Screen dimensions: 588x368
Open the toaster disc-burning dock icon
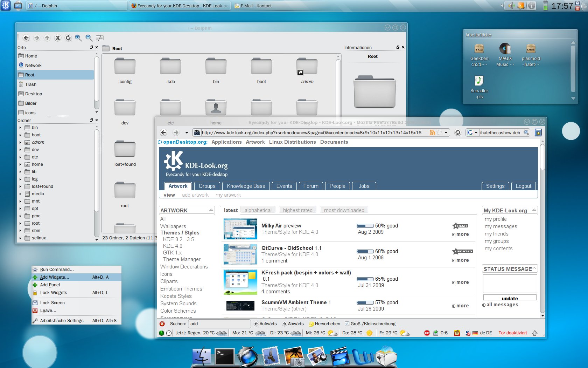click(x=386, y=356)
